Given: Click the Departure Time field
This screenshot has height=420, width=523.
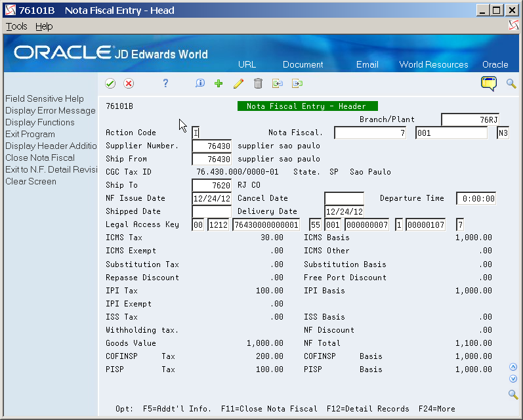Looking at the screenshot, I should pos(476,198).
